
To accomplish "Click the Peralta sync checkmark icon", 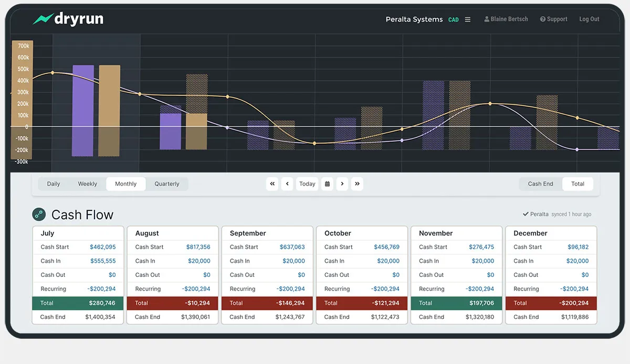I will (x=526, y=214).
